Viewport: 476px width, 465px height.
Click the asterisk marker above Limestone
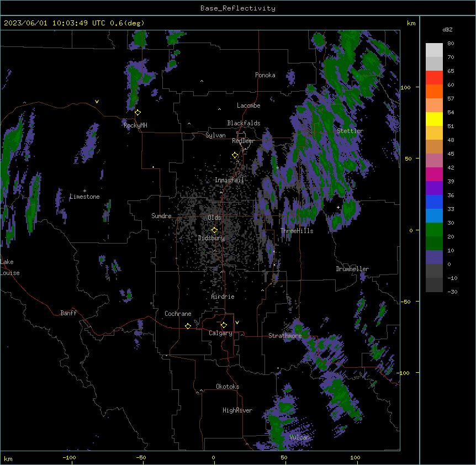(84, 191)
